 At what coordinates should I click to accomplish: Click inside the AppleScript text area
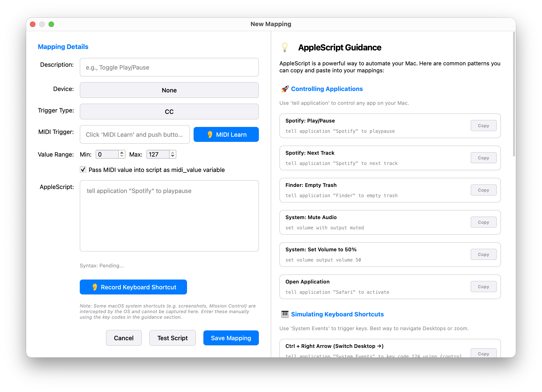[x=169, y=215]
